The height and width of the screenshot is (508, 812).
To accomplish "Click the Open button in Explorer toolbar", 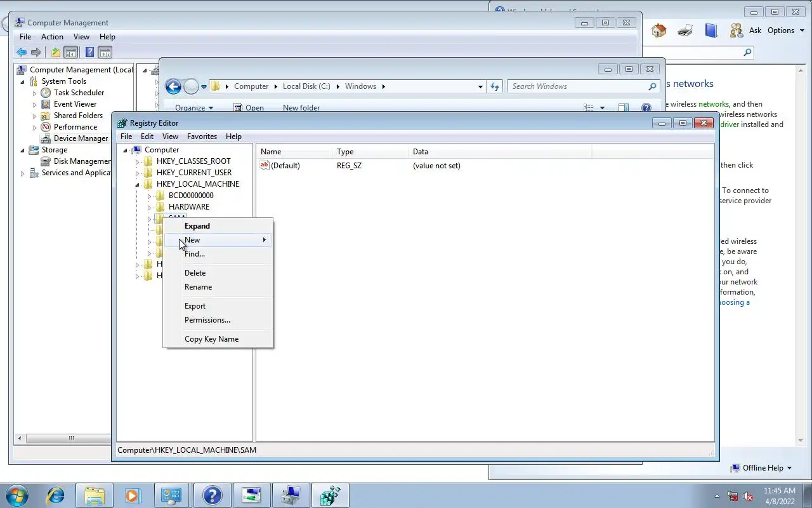I will point(249,108).
